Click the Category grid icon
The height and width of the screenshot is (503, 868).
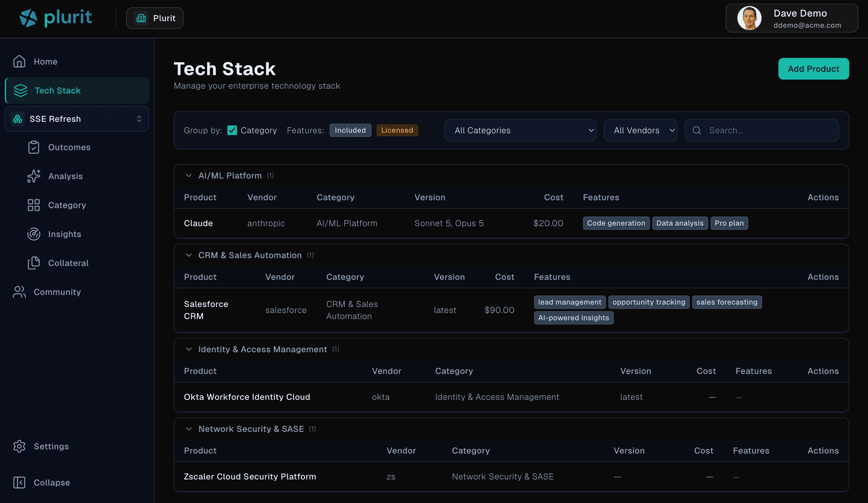point(34,205)
